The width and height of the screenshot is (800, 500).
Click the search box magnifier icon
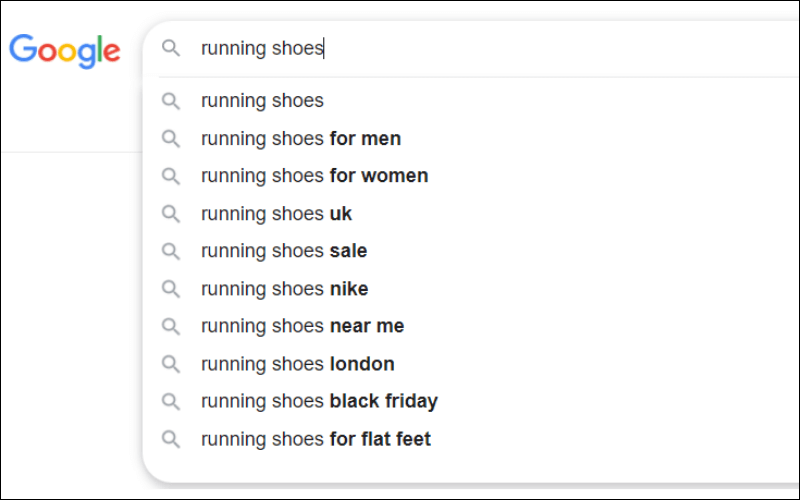pos(171,48)
